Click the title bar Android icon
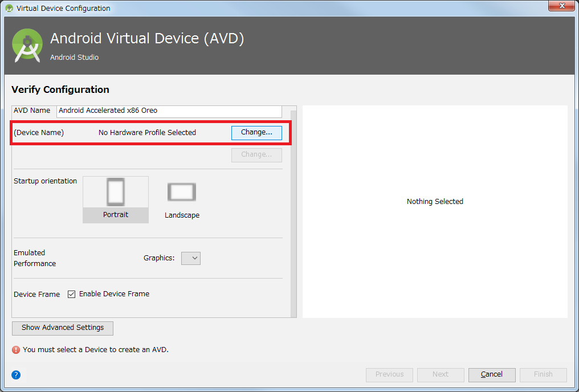 click(x=9, y=8)
